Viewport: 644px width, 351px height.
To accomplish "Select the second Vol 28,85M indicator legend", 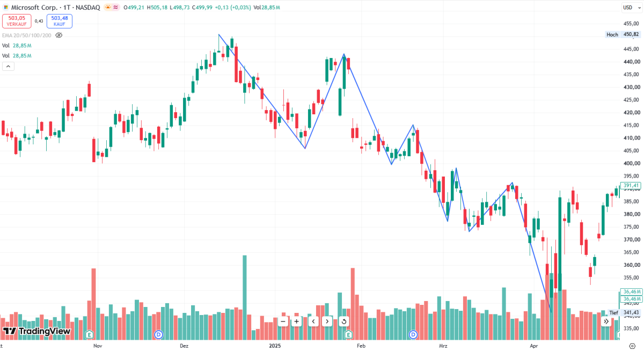I will 16,56.
